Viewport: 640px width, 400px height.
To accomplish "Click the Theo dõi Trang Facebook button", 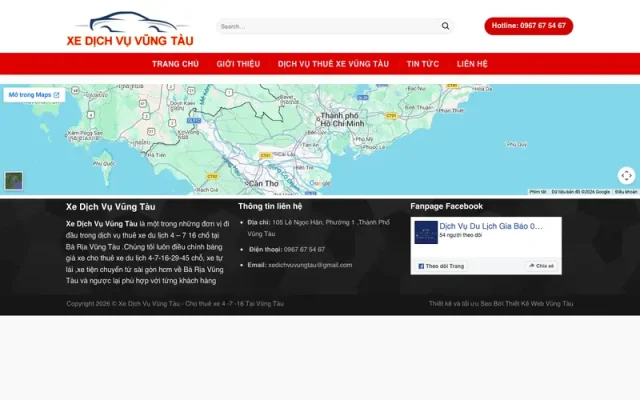I will pyautogui.click(x=441, y=266).
